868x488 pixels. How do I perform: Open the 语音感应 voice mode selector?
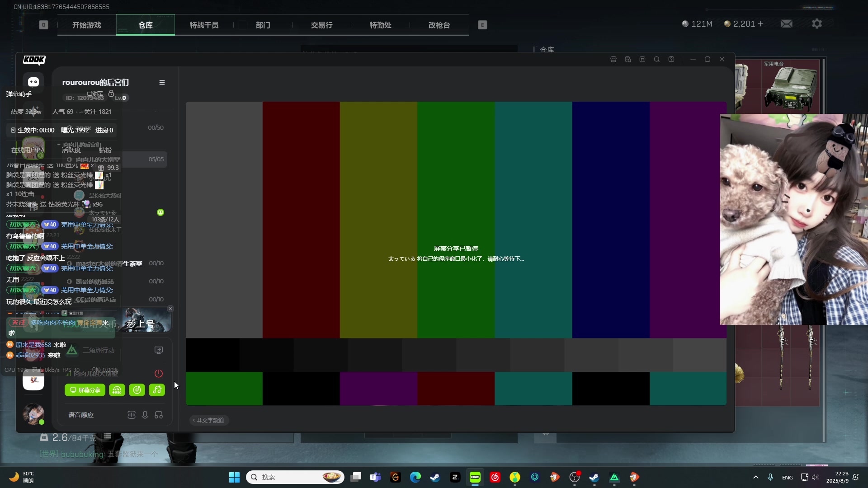coord(81,415)
